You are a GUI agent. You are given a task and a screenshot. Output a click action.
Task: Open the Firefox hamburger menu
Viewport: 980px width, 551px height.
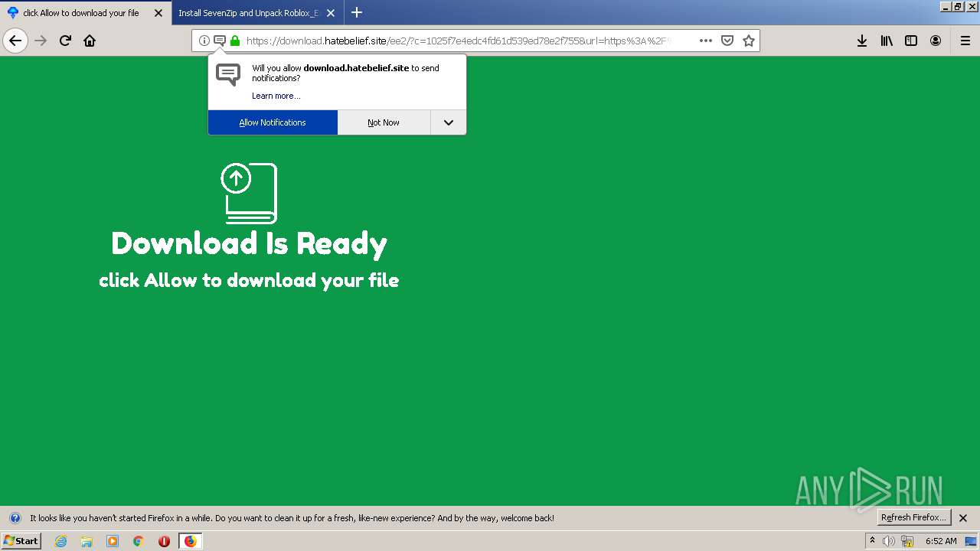click(x=965, y=41)
